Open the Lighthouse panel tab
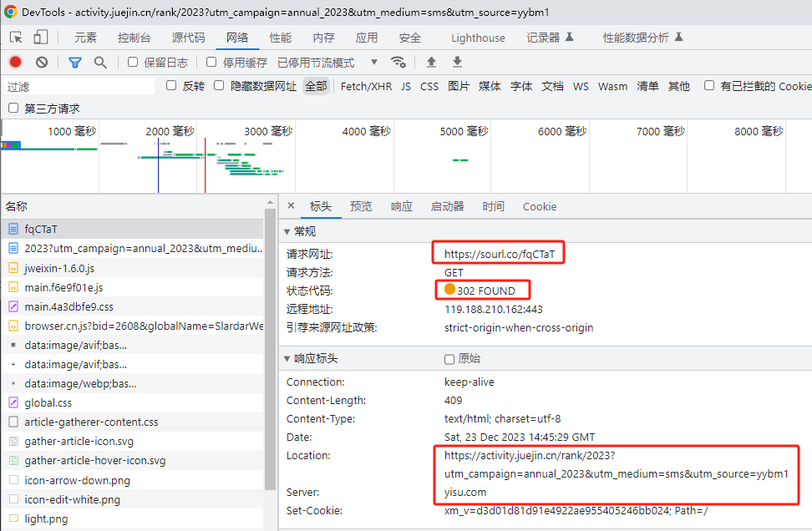Screen dimensions: 812x531 pyautogui.click(x=478, y=38)
